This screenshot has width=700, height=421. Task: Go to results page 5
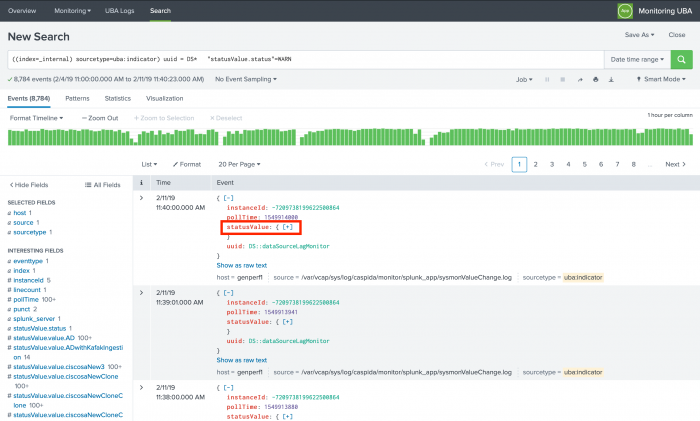click(x=584, y=164)
